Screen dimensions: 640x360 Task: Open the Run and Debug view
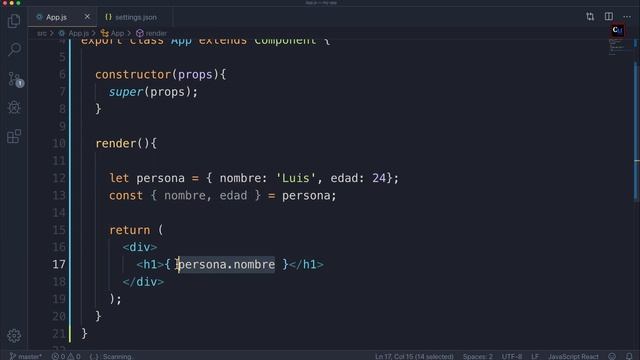[x=14, y=107]
